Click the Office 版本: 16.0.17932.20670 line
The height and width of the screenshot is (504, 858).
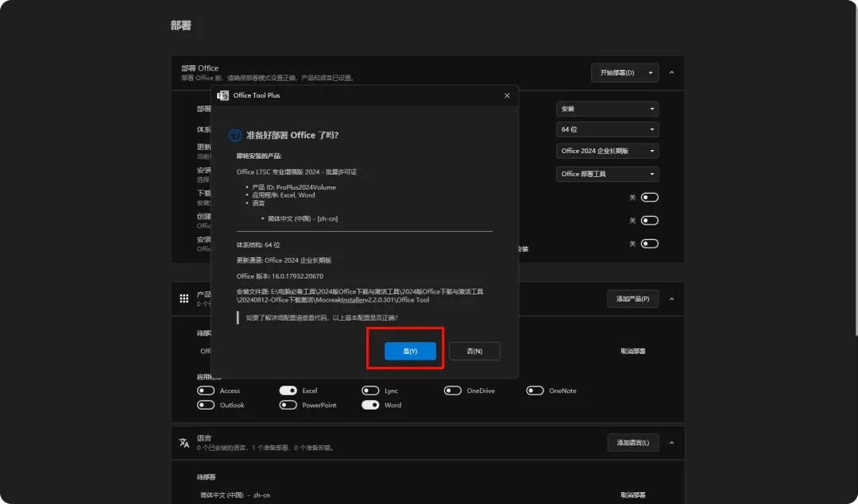click(x=280, y=276)
